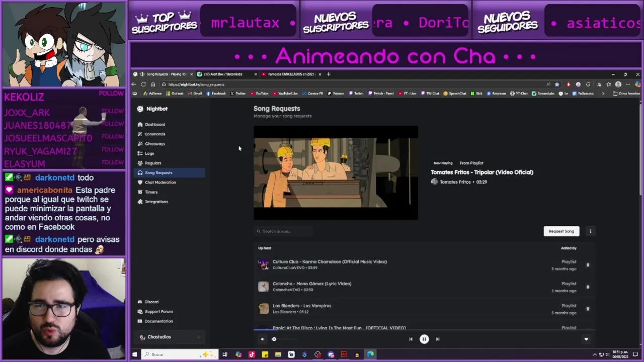The width and height of the screenshot is (644, 362).
Task: Open Gmail bookmark
Action: point(195,94)
